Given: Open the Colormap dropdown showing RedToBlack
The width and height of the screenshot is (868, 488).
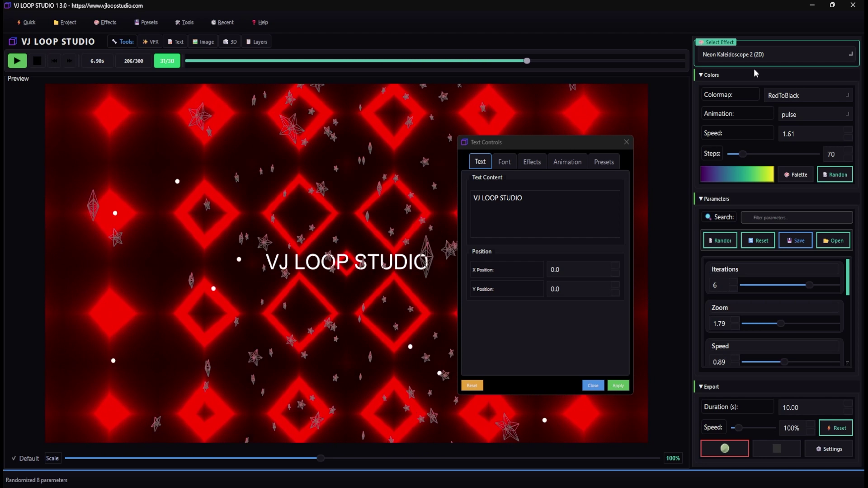Looking at the screenshot, I should [x=809, y=95].
